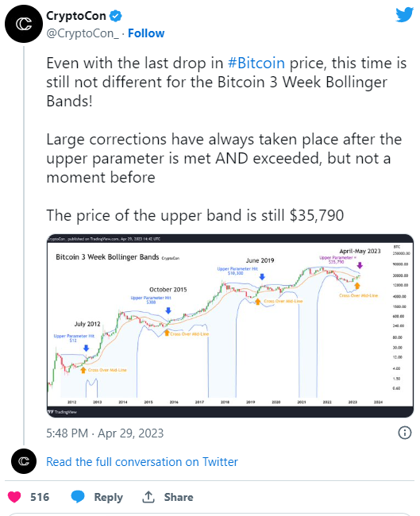Click the share upload arrow icon
The image size is (420, 516).
pos(148,497)
